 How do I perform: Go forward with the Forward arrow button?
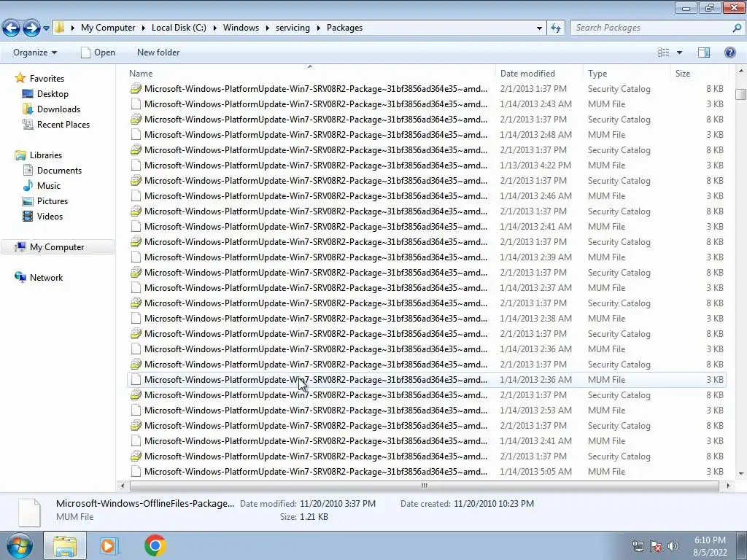(x=31, y=28)
